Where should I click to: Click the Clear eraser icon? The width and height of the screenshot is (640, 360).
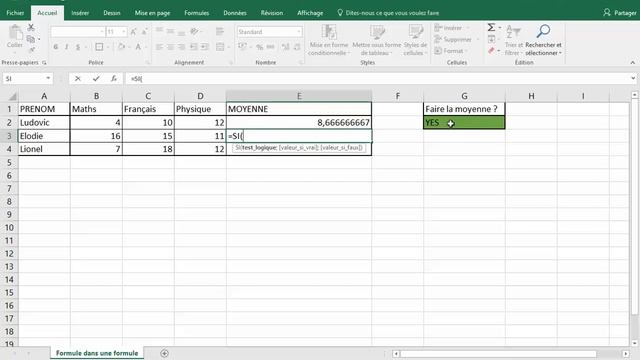pyautogui.click(x=491, y=51)
